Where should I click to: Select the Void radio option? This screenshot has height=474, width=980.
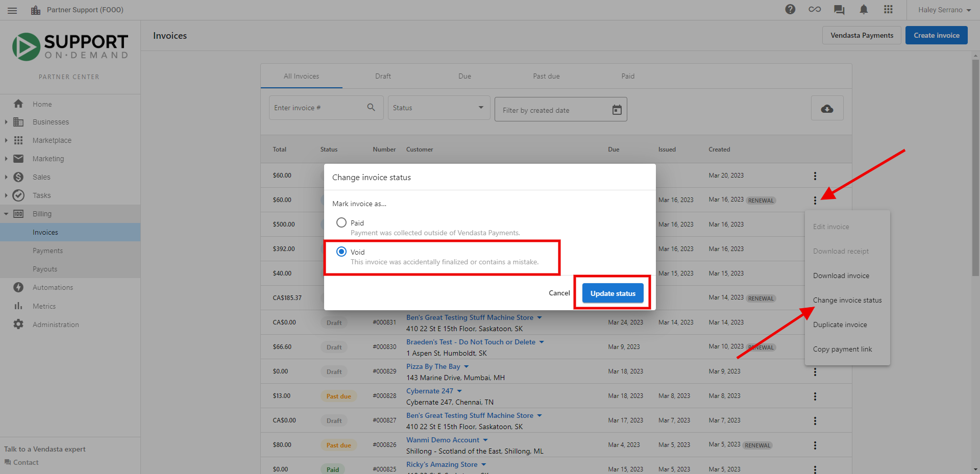pos(341,252)
